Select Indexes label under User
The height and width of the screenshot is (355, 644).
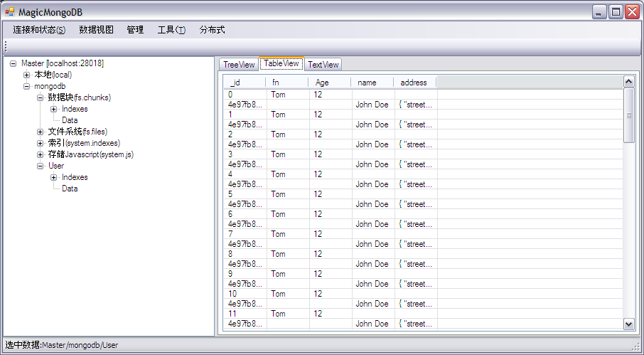pos(75,177)
